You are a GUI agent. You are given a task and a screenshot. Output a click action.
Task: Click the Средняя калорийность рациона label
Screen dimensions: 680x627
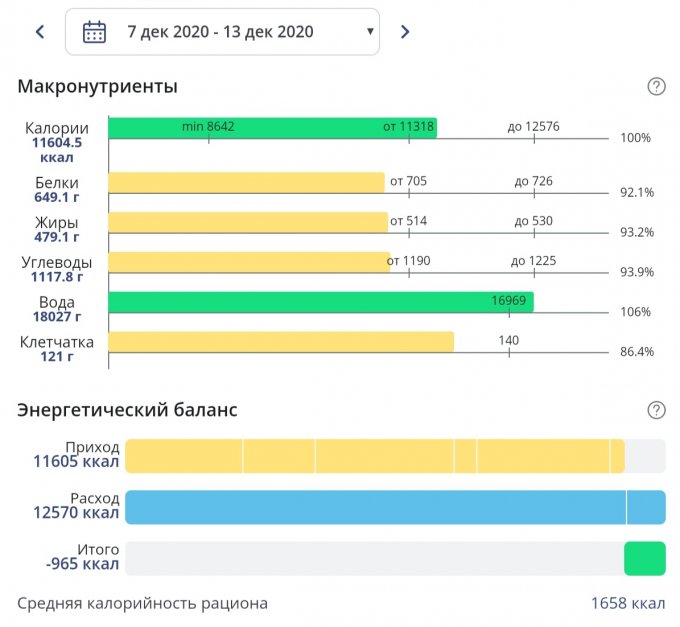click(143, 604)
